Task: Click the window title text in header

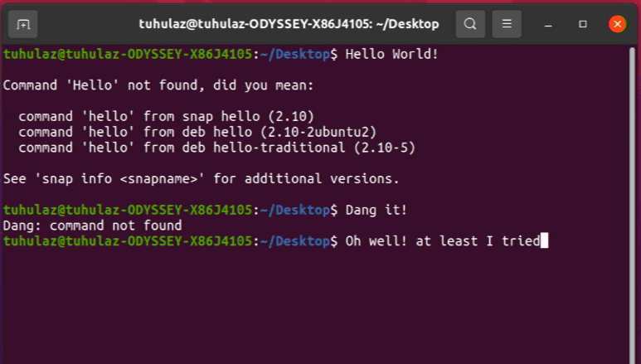Action: pyautogui.click(x=288, y=24)
